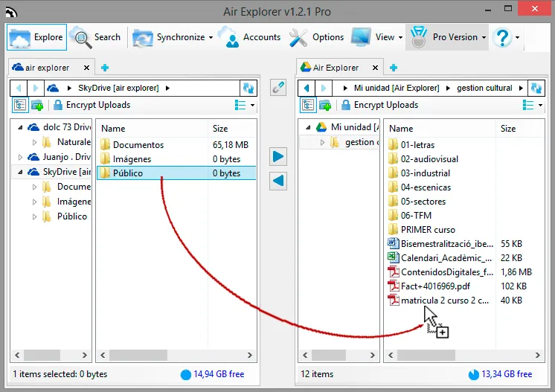Screen dimensions: 555x392
Task: Expand the help dropdown arrow
Action: tap(518, 37)
